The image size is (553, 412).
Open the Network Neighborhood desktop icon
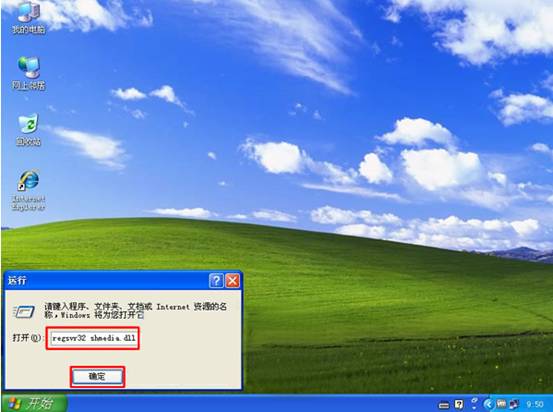[29, 72]
